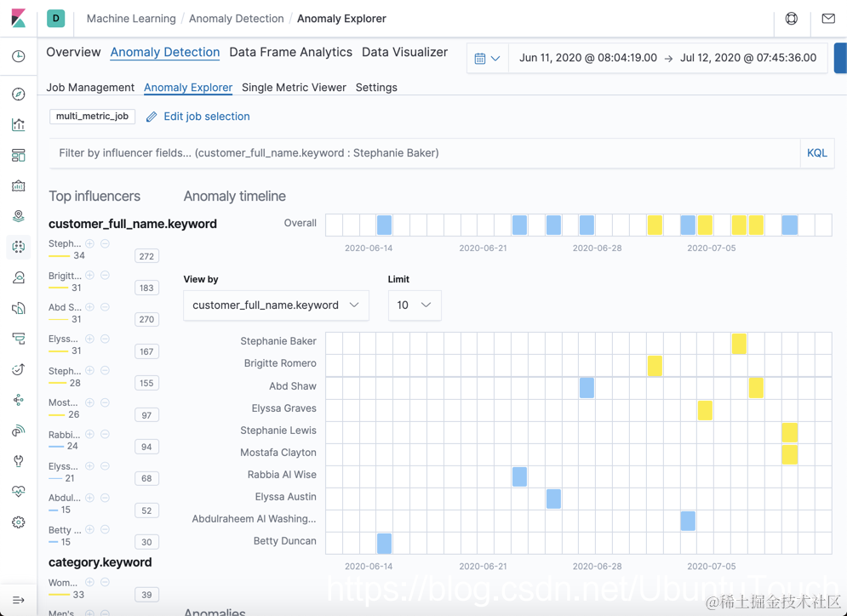Viewport: 847px width, 616px height.
Task: Open the Settings sub-tab
Action: (376, 88)
